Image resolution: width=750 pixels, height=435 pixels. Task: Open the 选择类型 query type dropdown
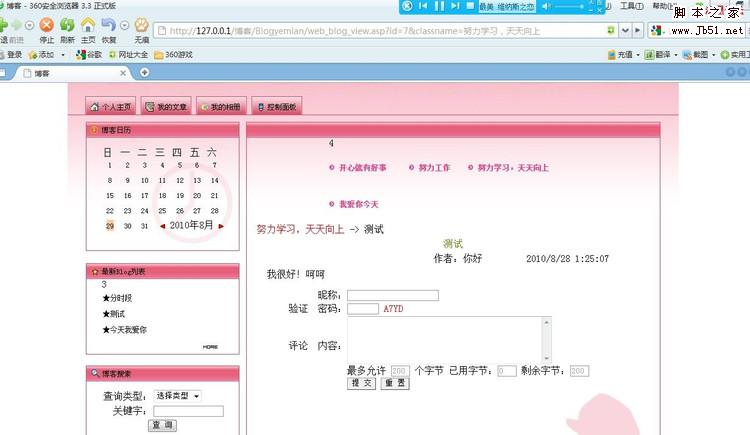(x=177, y=396)
